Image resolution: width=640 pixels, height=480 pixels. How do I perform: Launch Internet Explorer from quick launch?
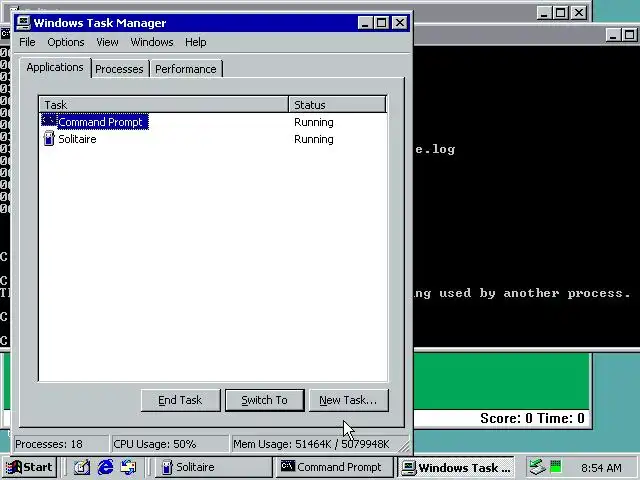coord(105,467)
